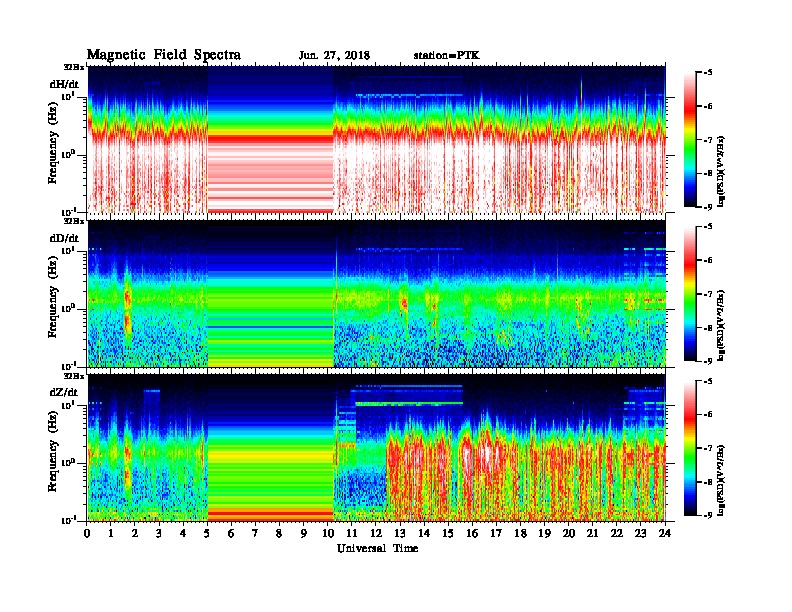Click the 10^1 frequency tick of dH/dt panel

click(68, 96)
